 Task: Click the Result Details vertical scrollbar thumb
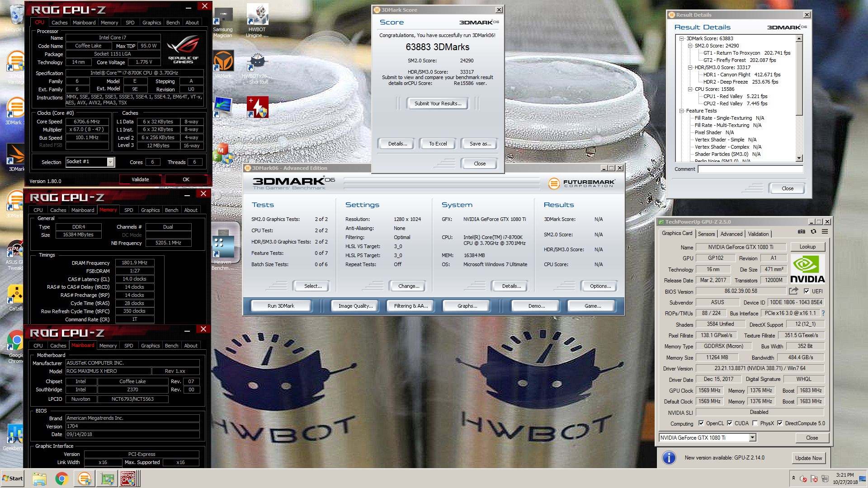pyautogui.click(x=799, y=79)
